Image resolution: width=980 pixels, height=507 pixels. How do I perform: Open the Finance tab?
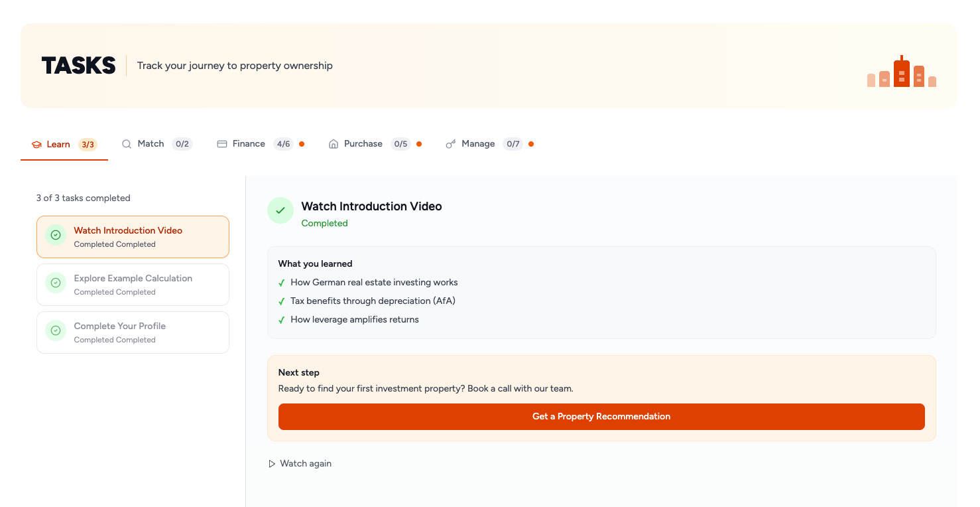point(249,144)
